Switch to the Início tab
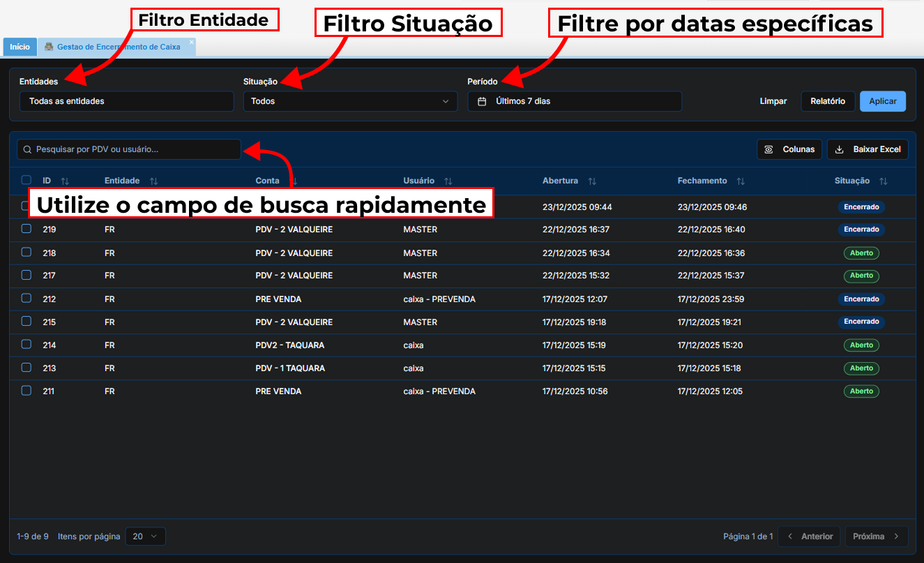 [20, 47]
